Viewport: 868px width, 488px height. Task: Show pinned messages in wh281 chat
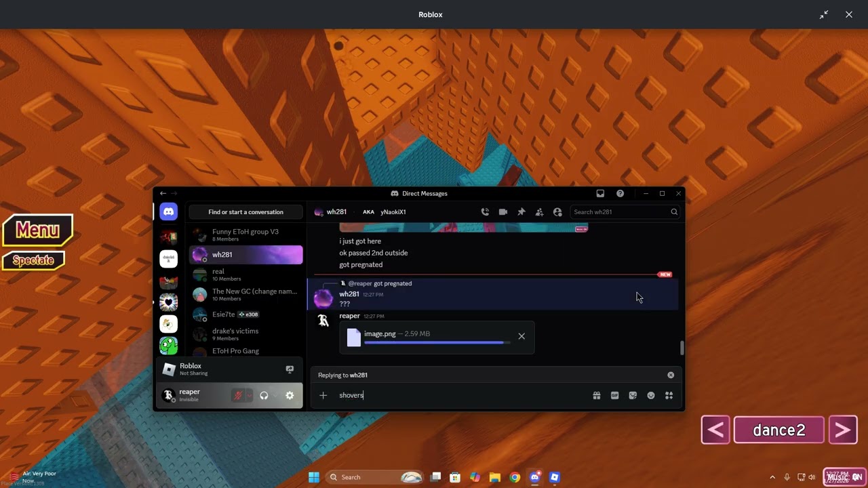pyautogui.click(x=521, y=212)
